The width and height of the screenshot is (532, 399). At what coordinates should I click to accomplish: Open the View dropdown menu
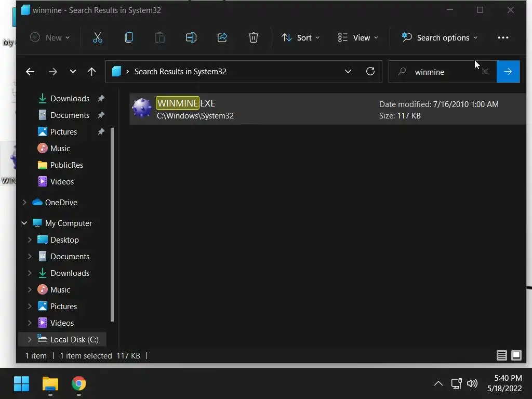[x=358, y=37]
